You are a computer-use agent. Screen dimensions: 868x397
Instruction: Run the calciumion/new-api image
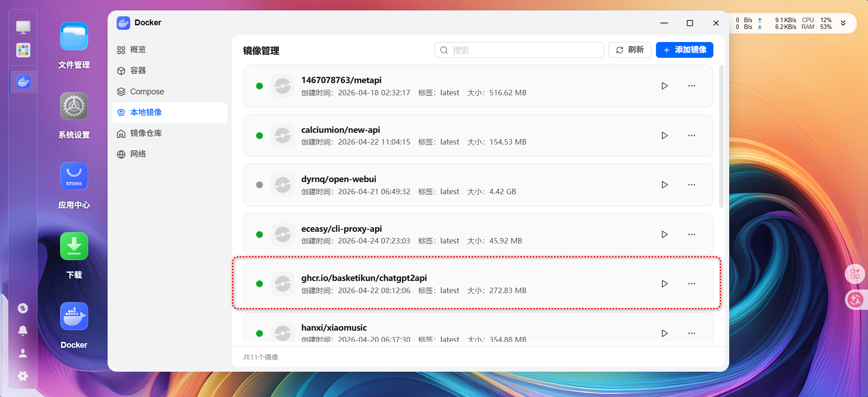coord(665,135)
